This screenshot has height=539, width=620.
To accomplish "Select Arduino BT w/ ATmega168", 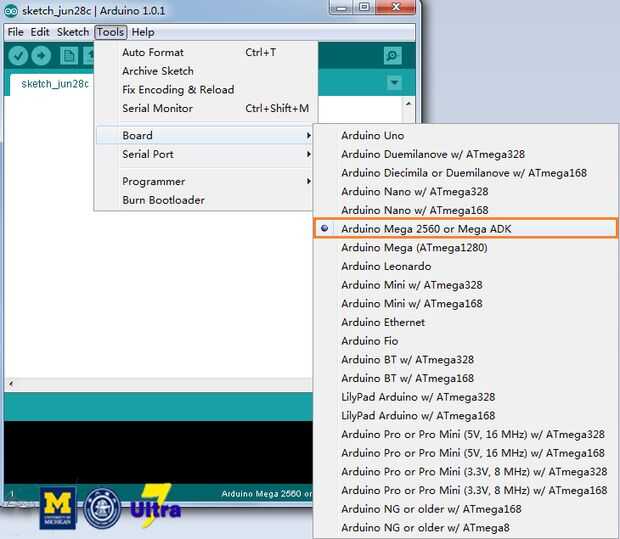I will pos(466,378).
